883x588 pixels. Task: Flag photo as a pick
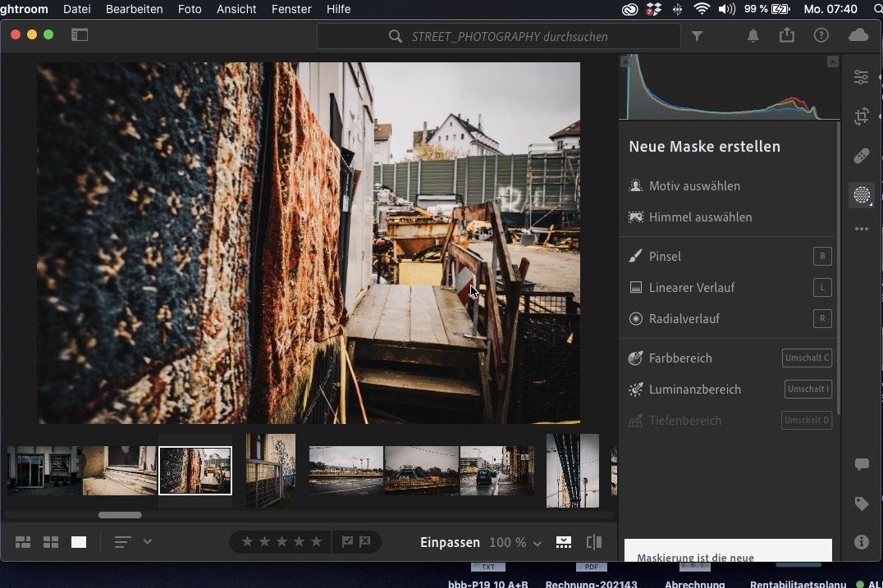(x=347, y=542)
